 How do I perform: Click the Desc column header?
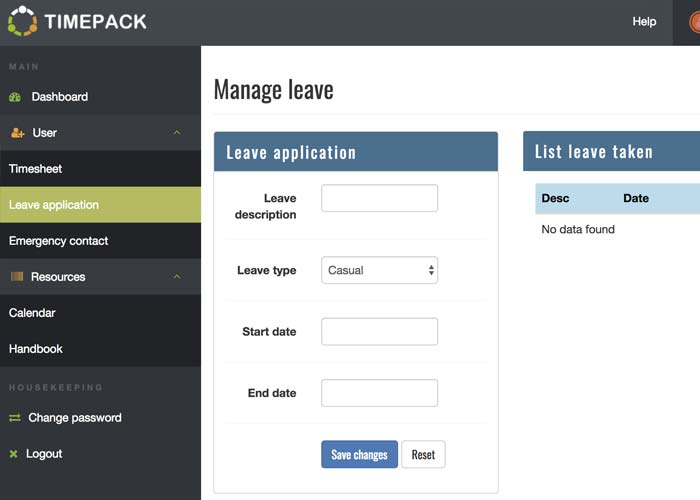coord(555,198)
